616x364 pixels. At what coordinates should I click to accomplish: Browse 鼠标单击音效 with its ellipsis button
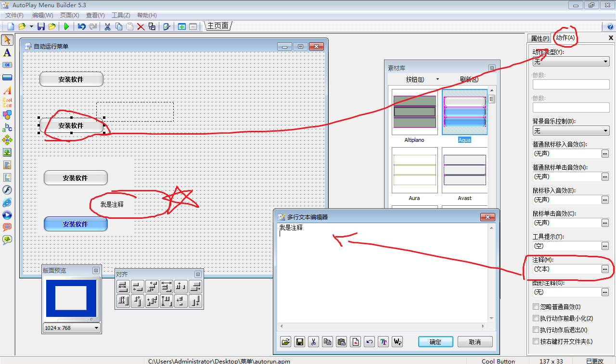click(x=605, y=223)
